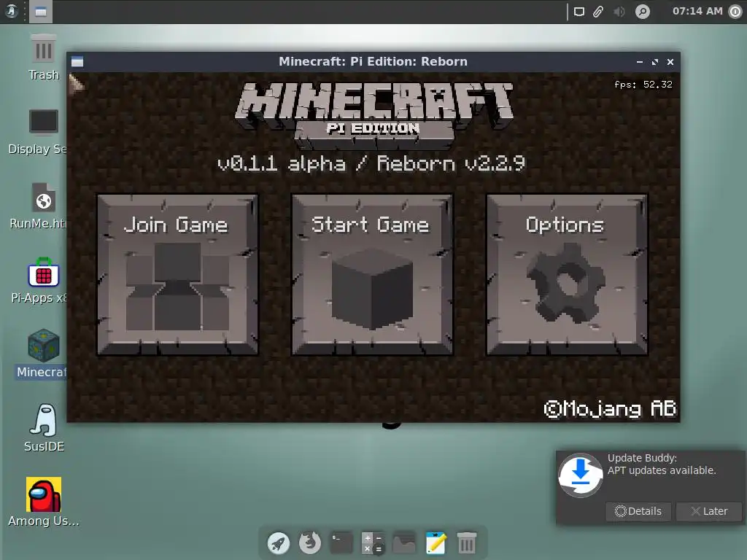The image size is (747, 560).
Task: Open the calculator from the dock
Action: [x=373, y=542]
